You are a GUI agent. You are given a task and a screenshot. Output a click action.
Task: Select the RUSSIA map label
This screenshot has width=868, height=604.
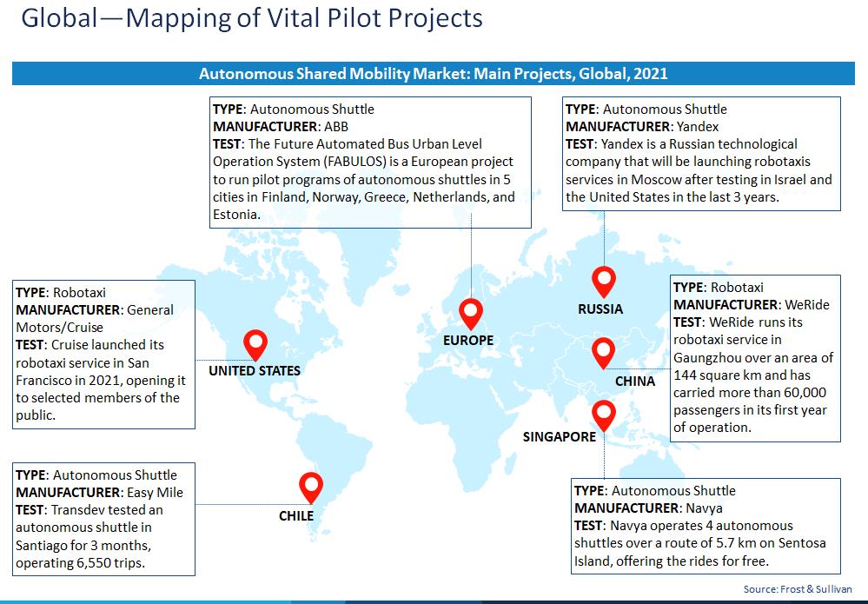600,309
